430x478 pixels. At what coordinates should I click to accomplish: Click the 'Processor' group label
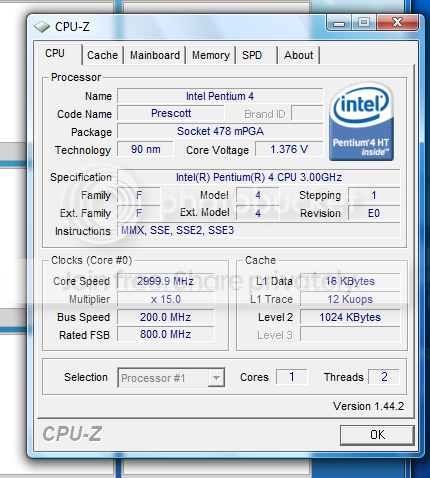click(76, 77)
